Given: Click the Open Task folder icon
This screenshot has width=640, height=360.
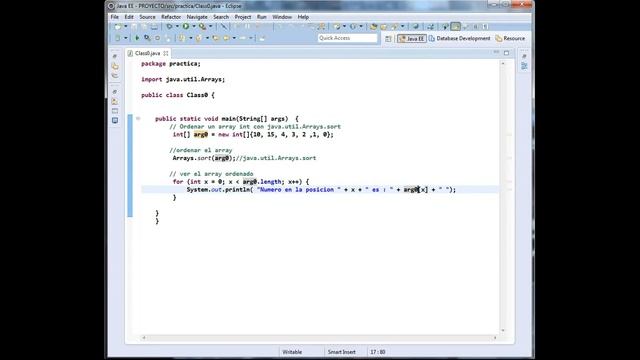Looking at the screenshot, I should pos(226,38).
